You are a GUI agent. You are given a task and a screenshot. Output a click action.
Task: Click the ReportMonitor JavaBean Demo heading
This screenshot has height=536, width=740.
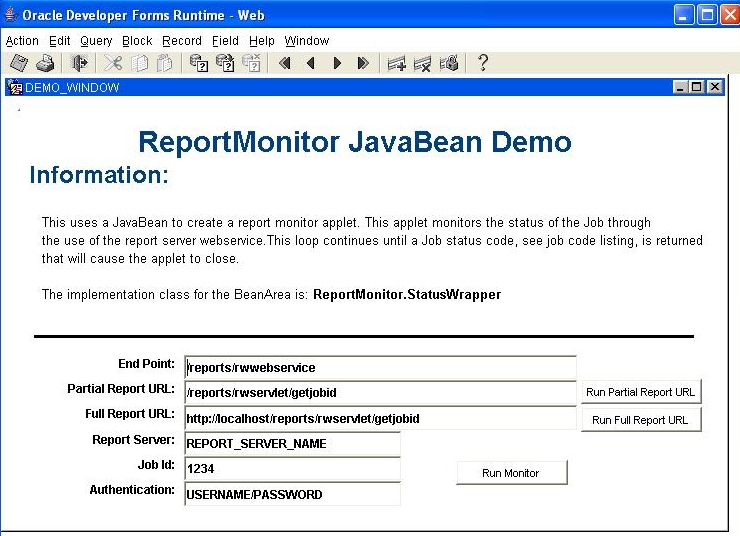[355, 142]
